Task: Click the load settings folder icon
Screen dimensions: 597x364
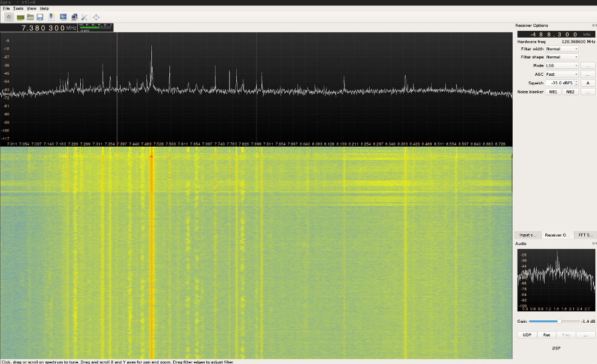Action: (x=30, y=17)
